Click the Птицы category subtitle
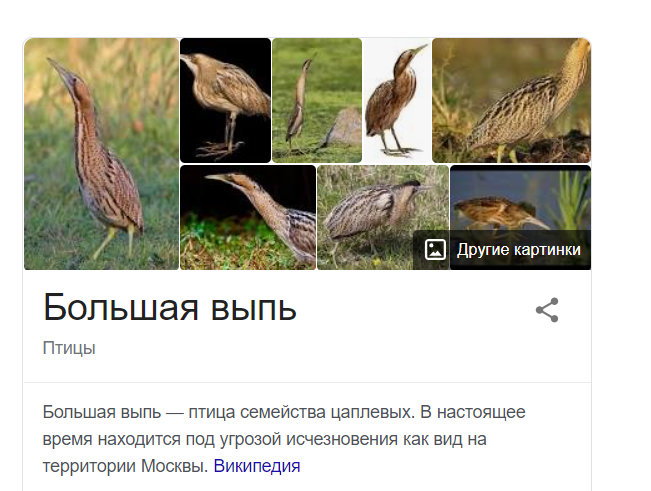The height and width of the screenshot is (491, 651). (69, 348)
